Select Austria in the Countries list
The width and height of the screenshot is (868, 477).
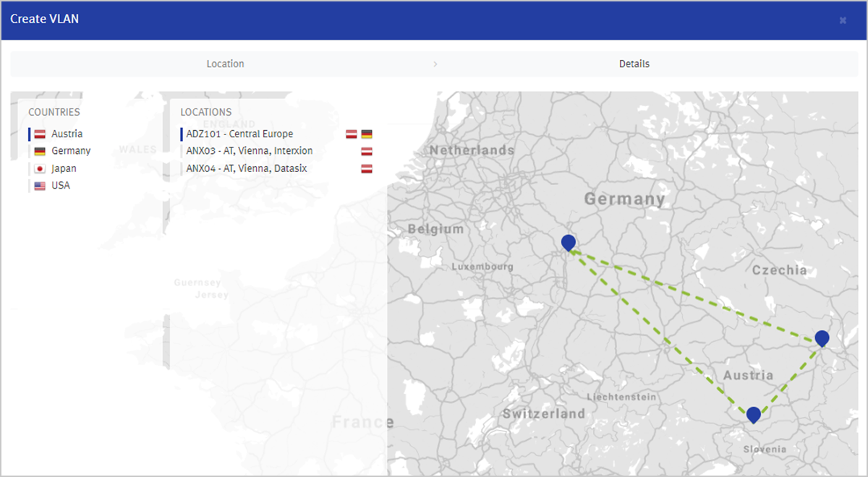(67, 134)
